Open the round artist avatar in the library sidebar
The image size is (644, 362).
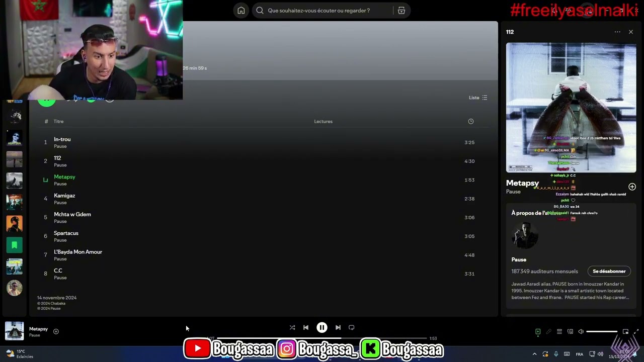(x=14, y=288)
